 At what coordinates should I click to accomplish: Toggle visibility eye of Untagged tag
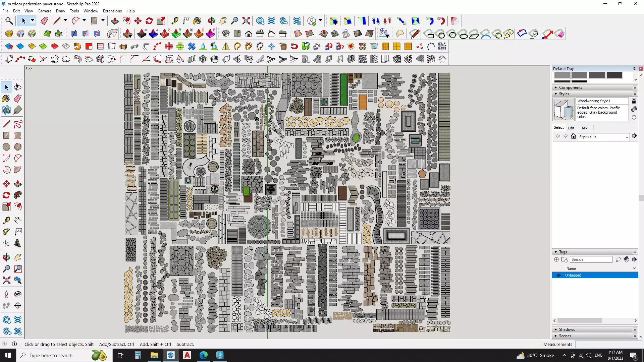(558, 275)
